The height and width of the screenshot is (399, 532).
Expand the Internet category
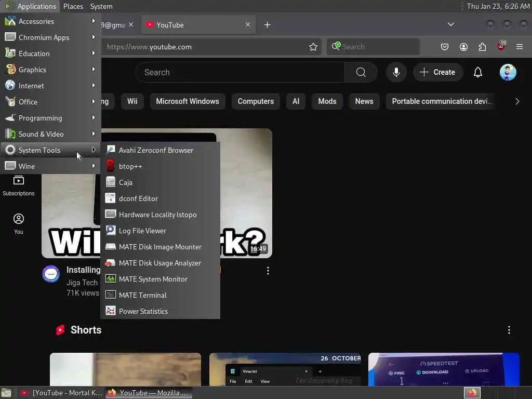coord(50,86)
